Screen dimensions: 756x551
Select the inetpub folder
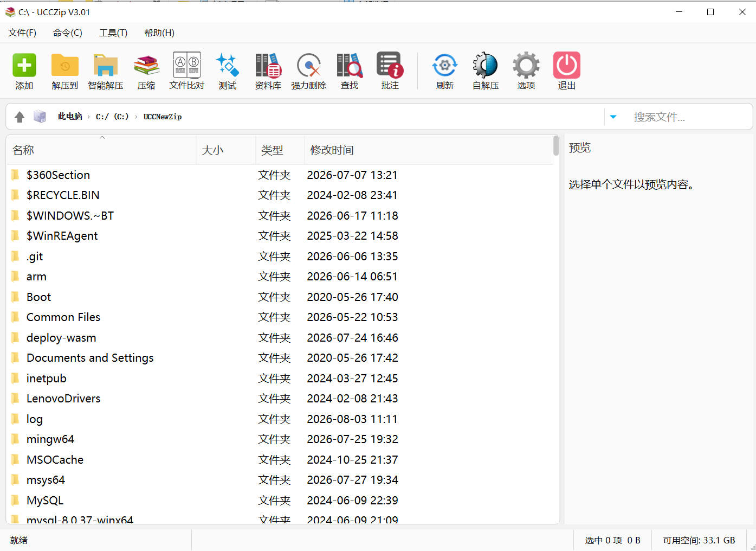[280, 379]
